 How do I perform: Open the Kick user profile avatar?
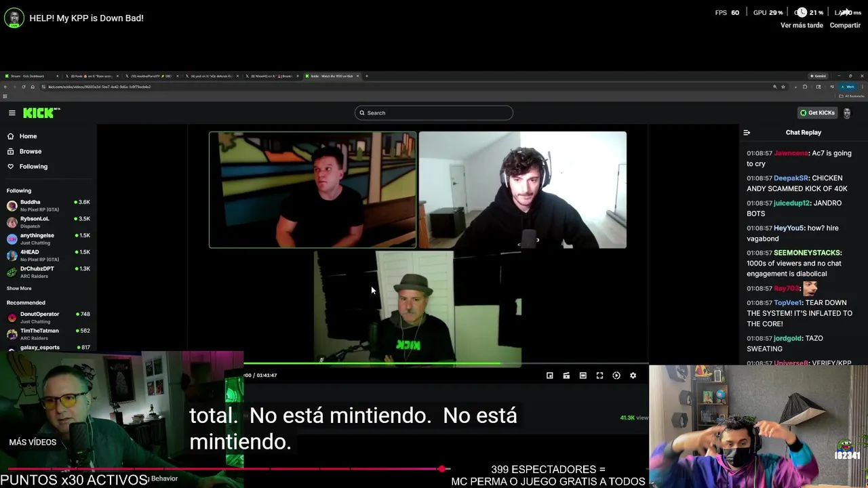[847, 113]
